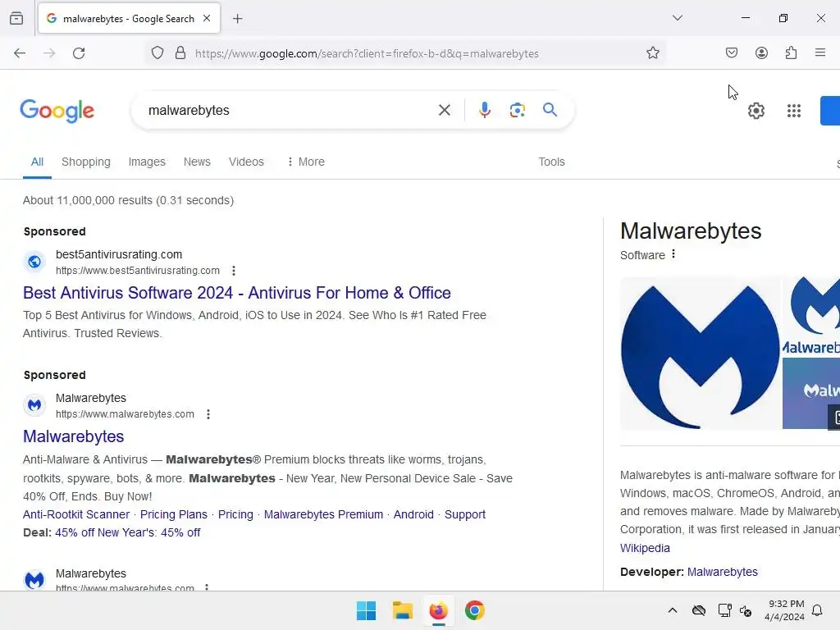Open more options beside Software label
840x630 pixels.
(x=673, y=254)
